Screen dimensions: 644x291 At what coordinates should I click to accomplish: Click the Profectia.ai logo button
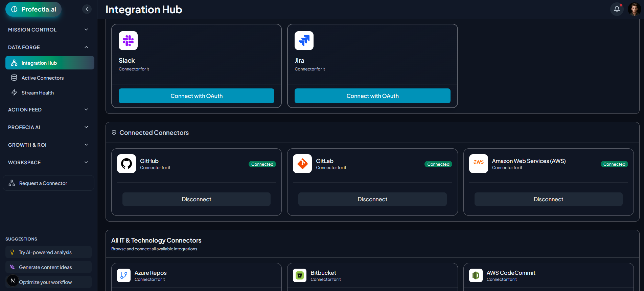click(33, 9)
